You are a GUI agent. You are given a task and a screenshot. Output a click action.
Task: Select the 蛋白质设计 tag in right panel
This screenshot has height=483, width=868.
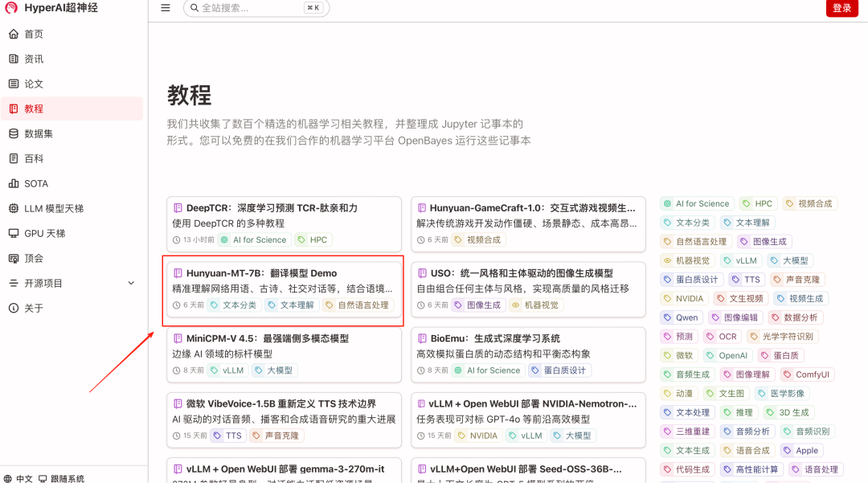(x=690, y=280)
